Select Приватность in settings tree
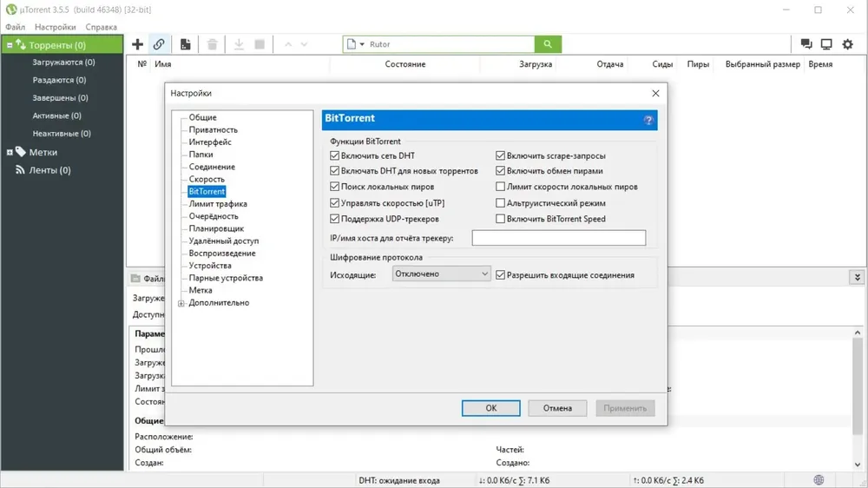The width and height of the screenshot is (868, 488). tap(214, 129)
